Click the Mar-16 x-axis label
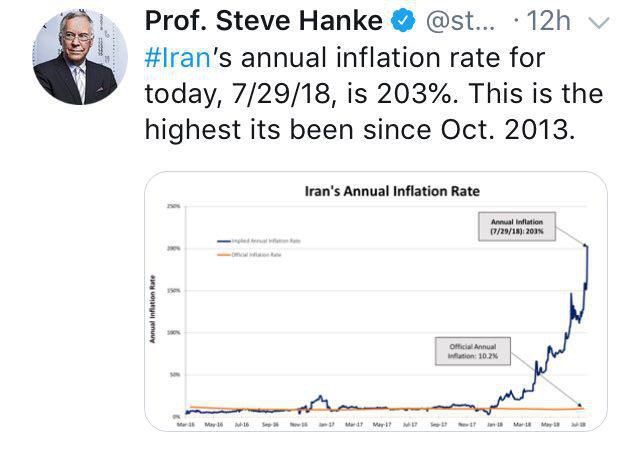 click(x=184, y=424)
